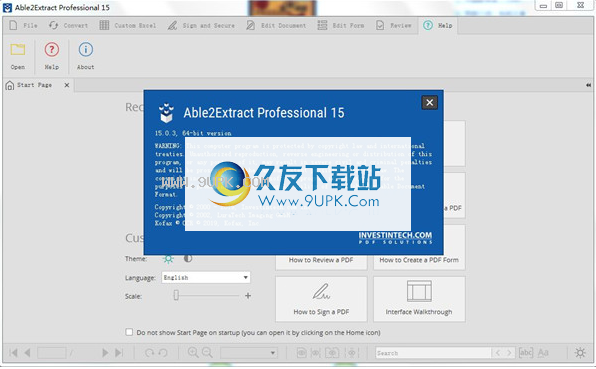
Task: Click the Zoom out magnifier
Action: (207, 352)
